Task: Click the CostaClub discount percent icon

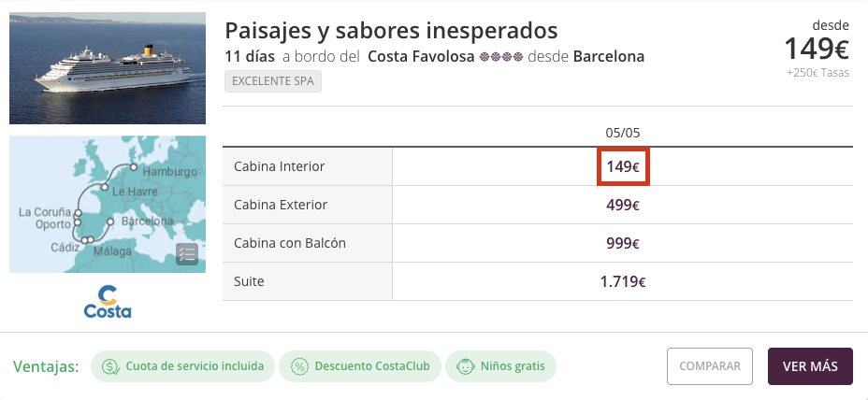Action: [300, 366]
